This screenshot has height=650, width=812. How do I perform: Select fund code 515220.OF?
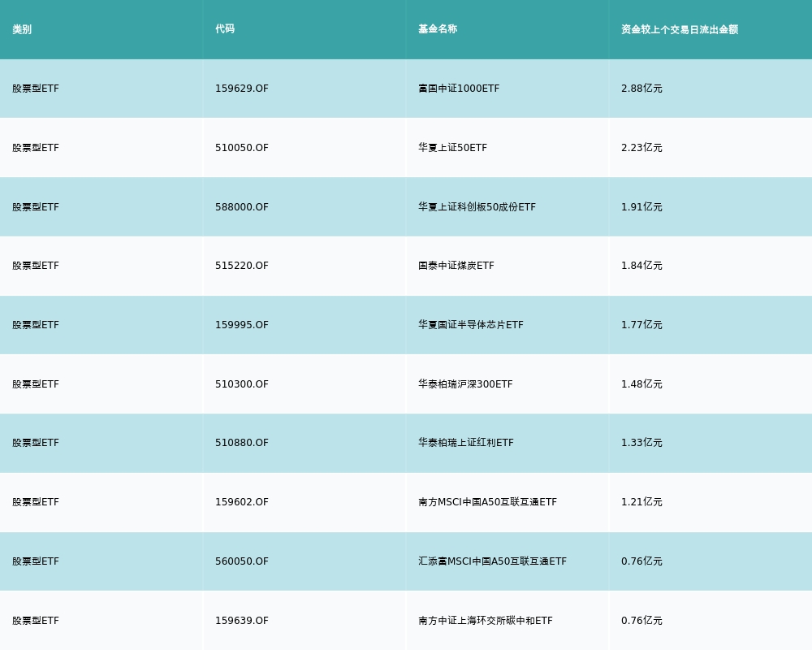click(x=242, y=266)
